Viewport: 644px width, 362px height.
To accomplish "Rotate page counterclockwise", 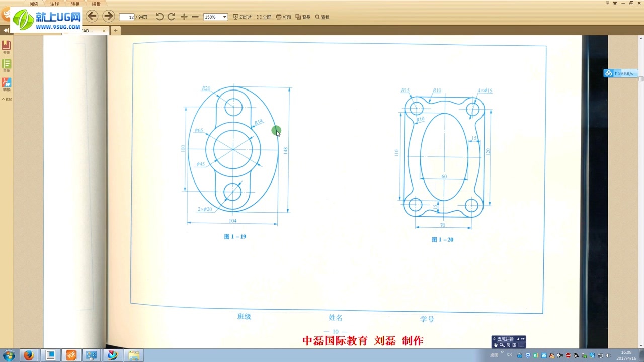I will (159, 17).
